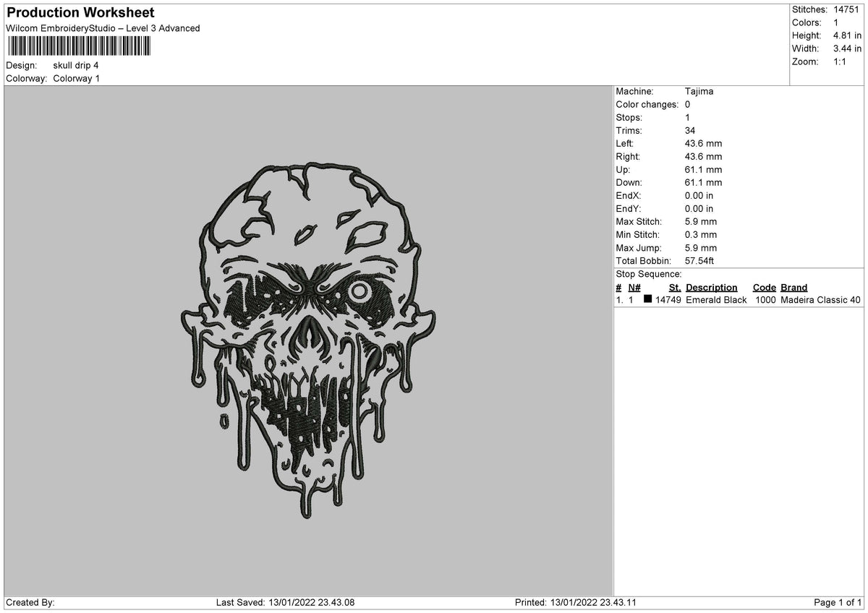Select the black thread color chip in row 1

(647, 299)
